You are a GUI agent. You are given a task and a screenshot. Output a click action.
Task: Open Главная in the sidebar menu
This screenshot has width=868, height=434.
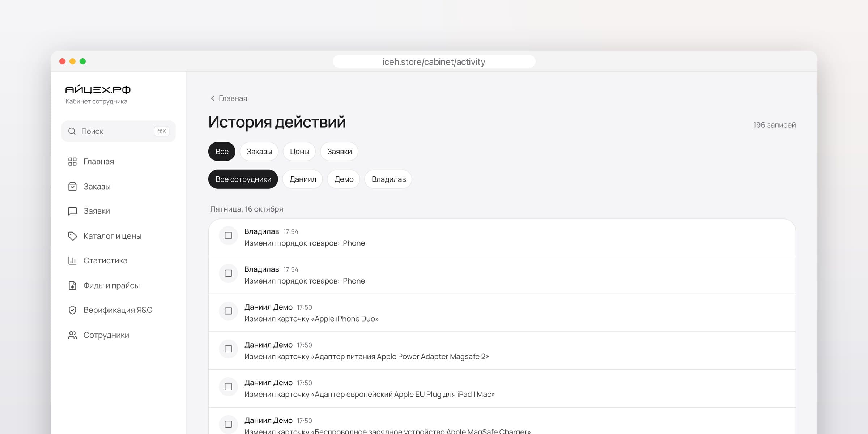point(118,162)
